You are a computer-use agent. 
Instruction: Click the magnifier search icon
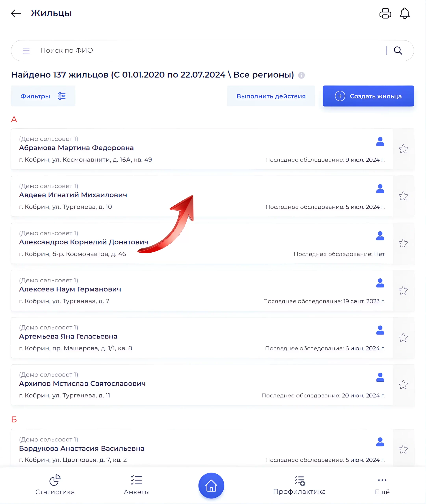point(398,51)
